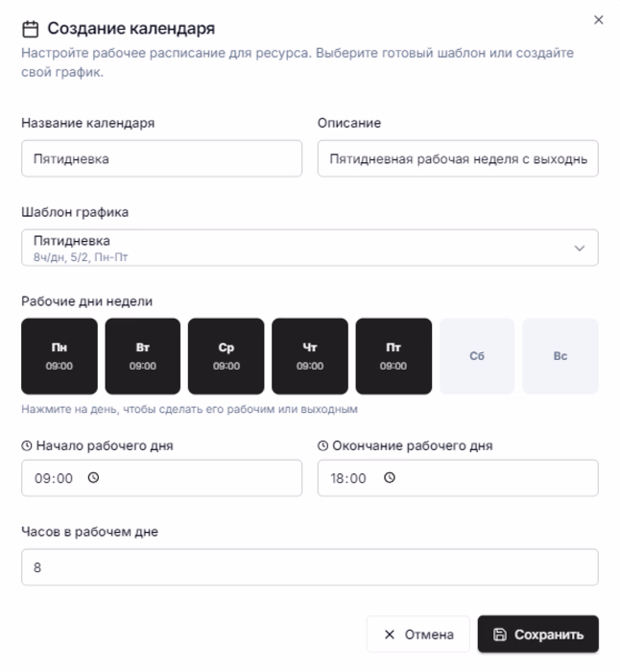Close the calendar creation dialog
The height and width of the screenshot is (672, 620).
pyautogui.click(x=599, y=20)
